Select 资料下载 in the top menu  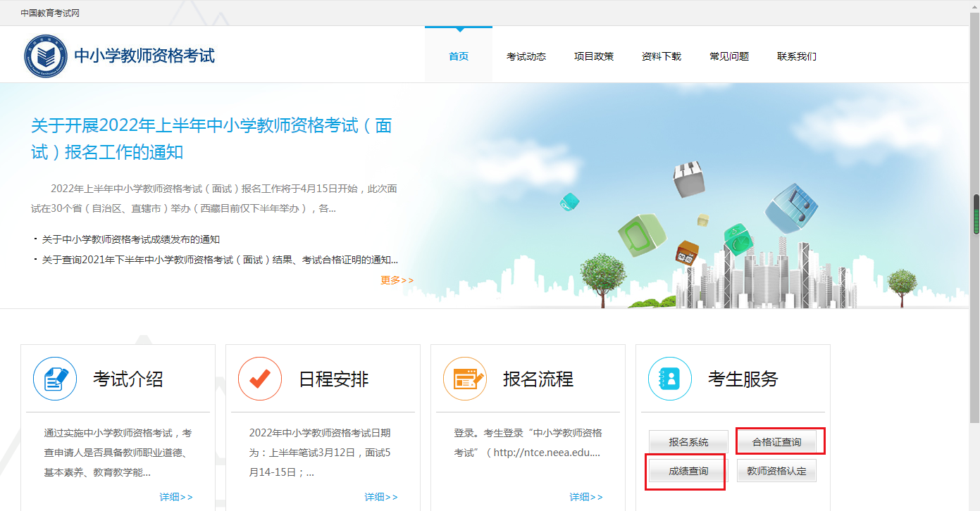[x=662, y=56]
